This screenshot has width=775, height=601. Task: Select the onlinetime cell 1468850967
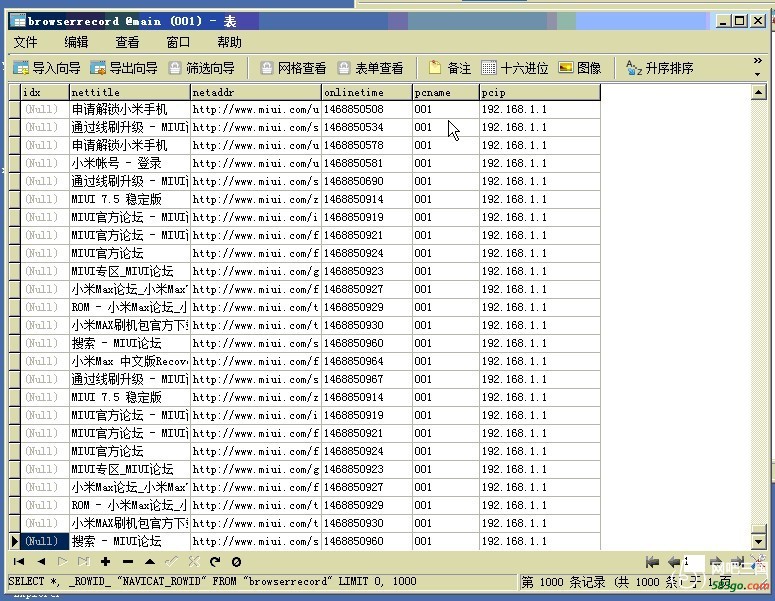[x=367, y=379]
